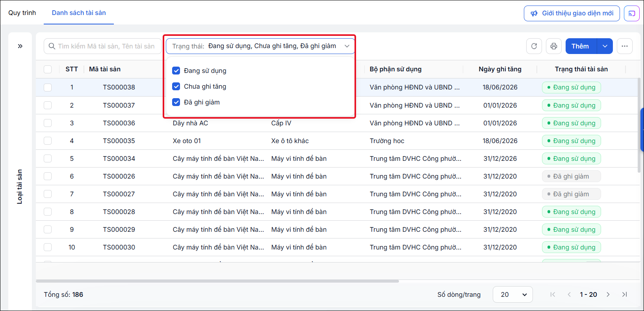Click the STT column header
This screenshot has width=644, height=311.
(72, 69)
